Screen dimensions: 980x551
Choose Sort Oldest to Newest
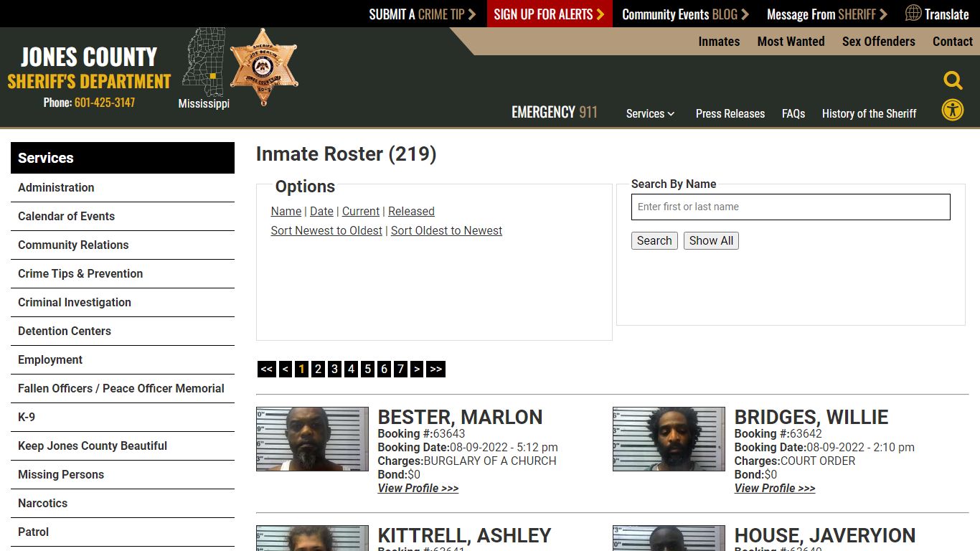[446, 230]
